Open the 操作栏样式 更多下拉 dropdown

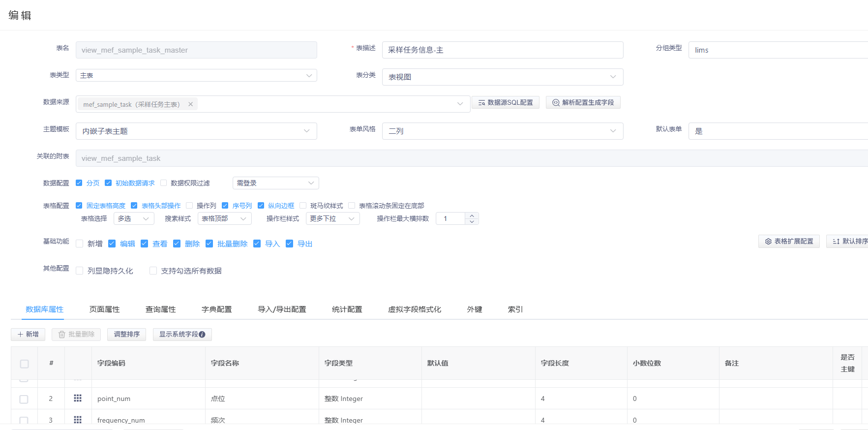point(332,219)
